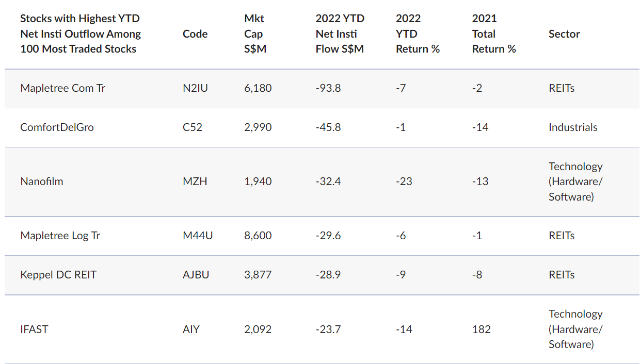Select the 8,600 market cap value
The image size is (640, 364).
point(258,236)
